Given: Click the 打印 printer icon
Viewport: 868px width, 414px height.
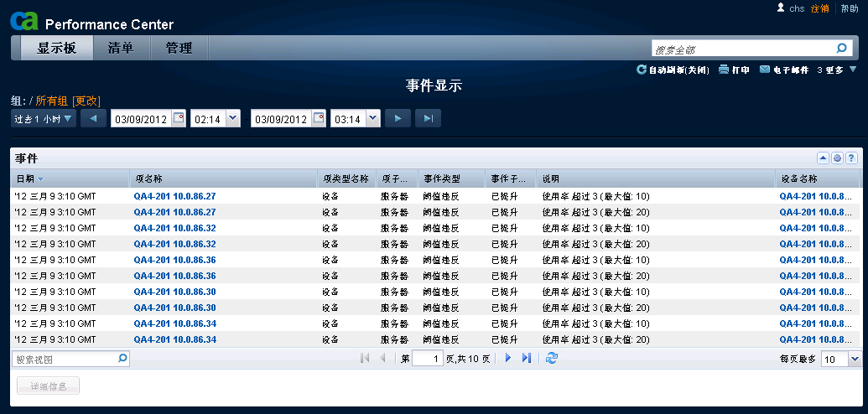Looking at the screenshot, I should [x=724, y=70].
